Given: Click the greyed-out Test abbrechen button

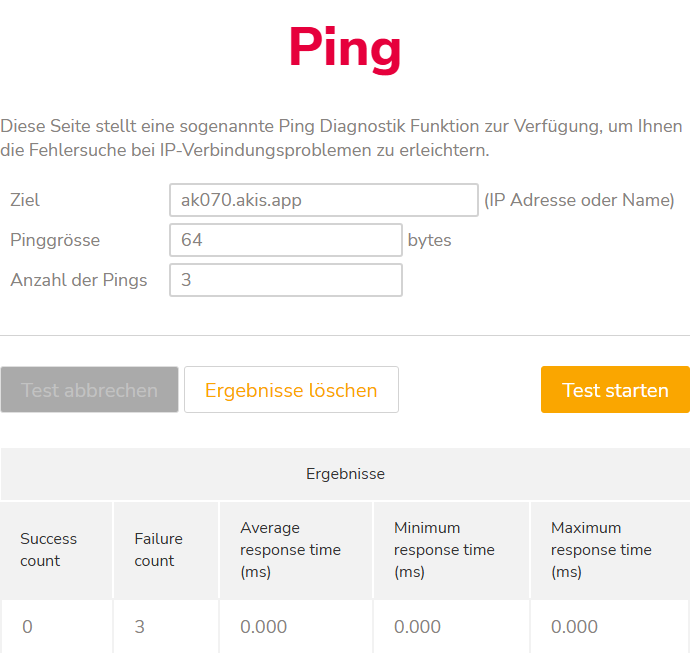Looking at the screenshot, I should tap(90, 390).
